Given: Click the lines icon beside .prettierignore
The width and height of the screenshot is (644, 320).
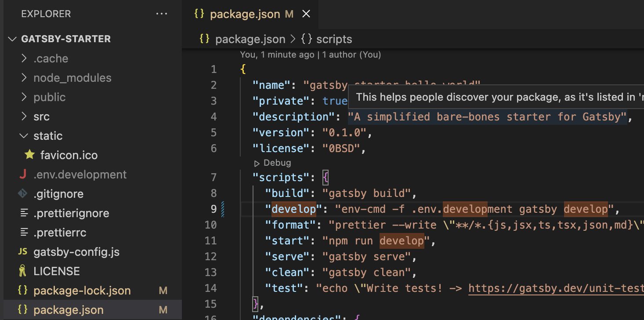Looking at the screenshot, I should coord(24,213).
